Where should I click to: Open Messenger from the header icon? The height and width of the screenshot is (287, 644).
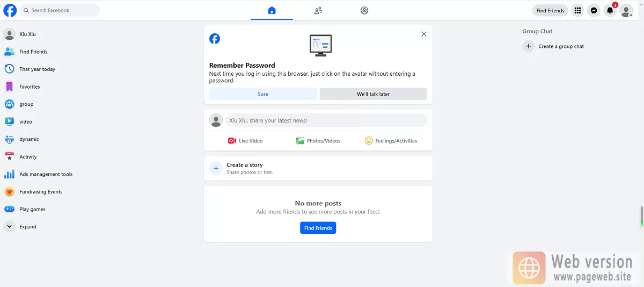[x=594, y=10]
